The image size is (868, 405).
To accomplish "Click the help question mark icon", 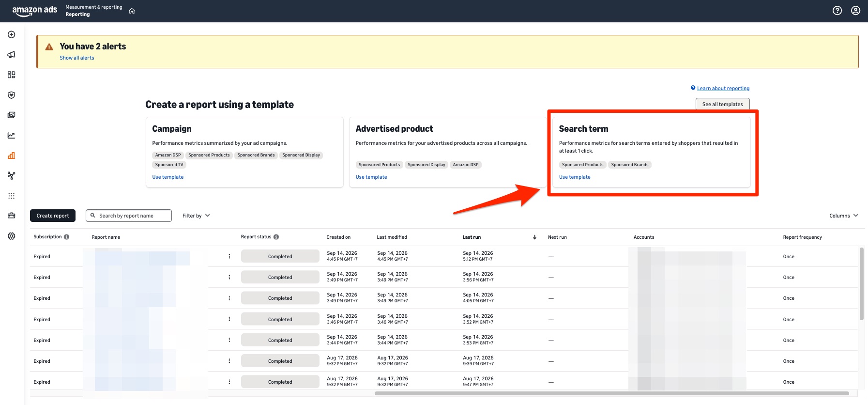I will point(837,11).
